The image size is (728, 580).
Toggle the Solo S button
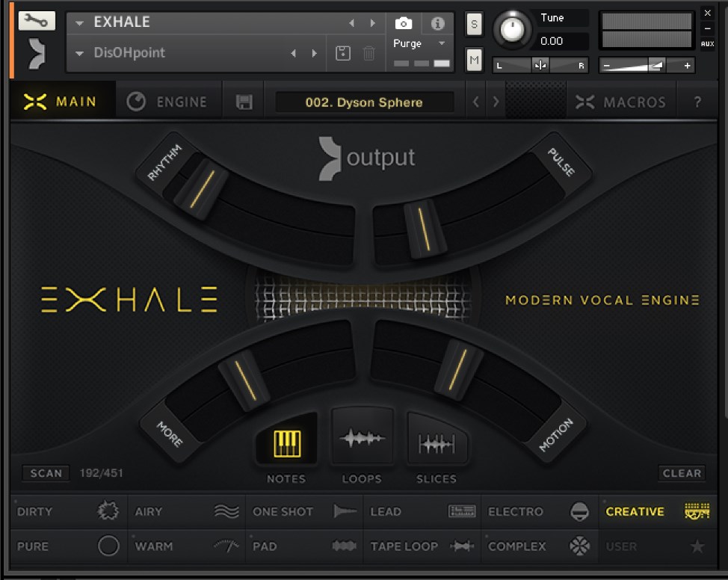pyautogui.click(x=474, y=24)
